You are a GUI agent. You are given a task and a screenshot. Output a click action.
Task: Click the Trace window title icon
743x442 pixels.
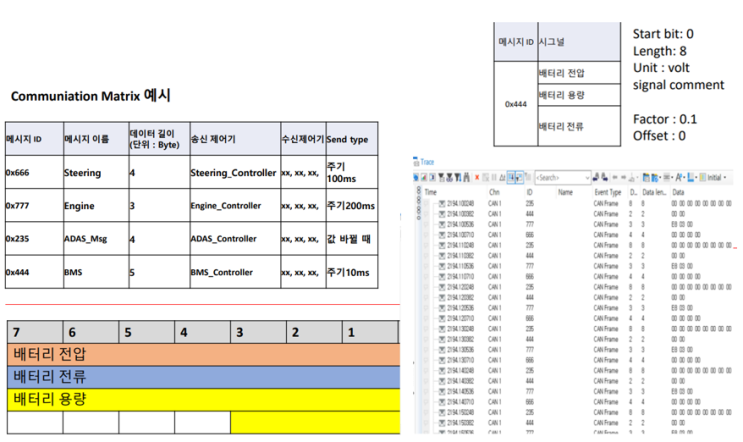415,161
